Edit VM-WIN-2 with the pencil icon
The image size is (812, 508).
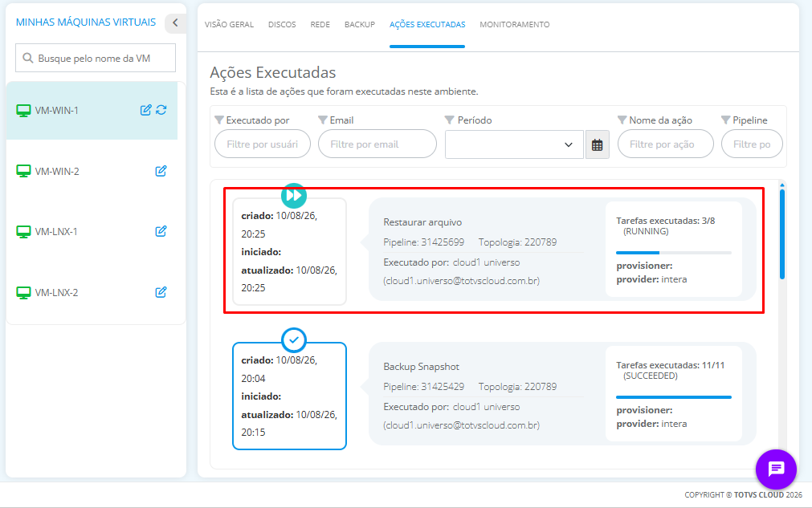pyautogui.click(x=161, y=171)
